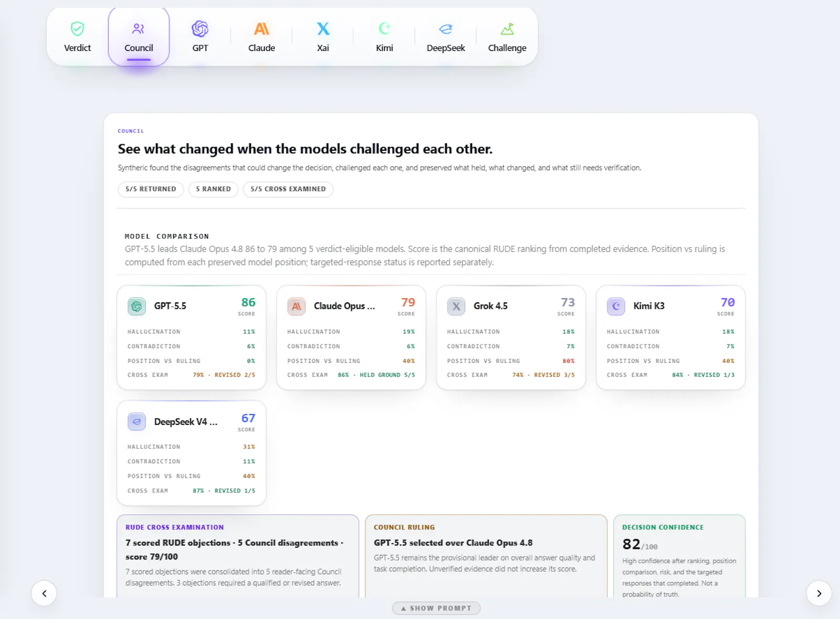The image size is (840, 619).
Task: Click the Grok 4.5 model name
Action: pyautogui.click(x=490, y=306)
